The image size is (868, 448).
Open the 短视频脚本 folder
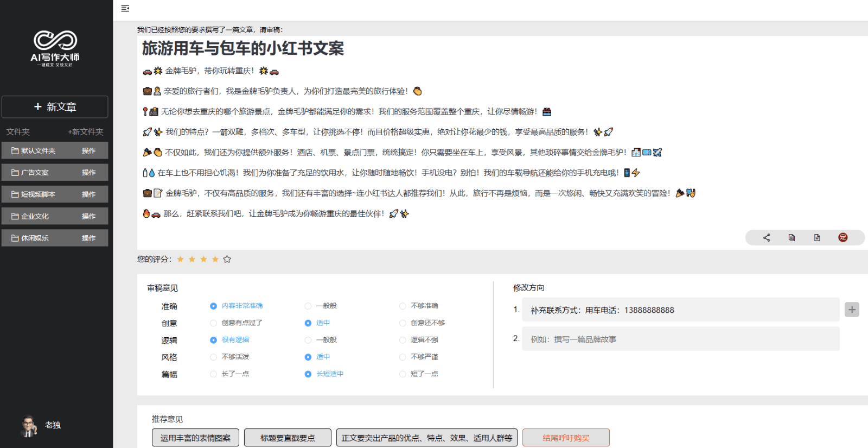click(x=38, y=194)
